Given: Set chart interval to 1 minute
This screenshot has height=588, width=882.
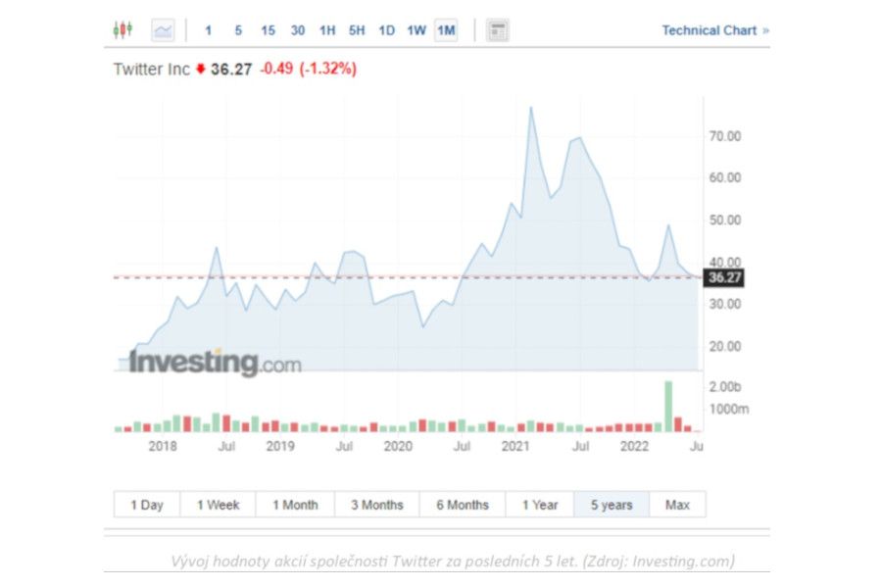Looking at the screenshot, I should 208,30.
